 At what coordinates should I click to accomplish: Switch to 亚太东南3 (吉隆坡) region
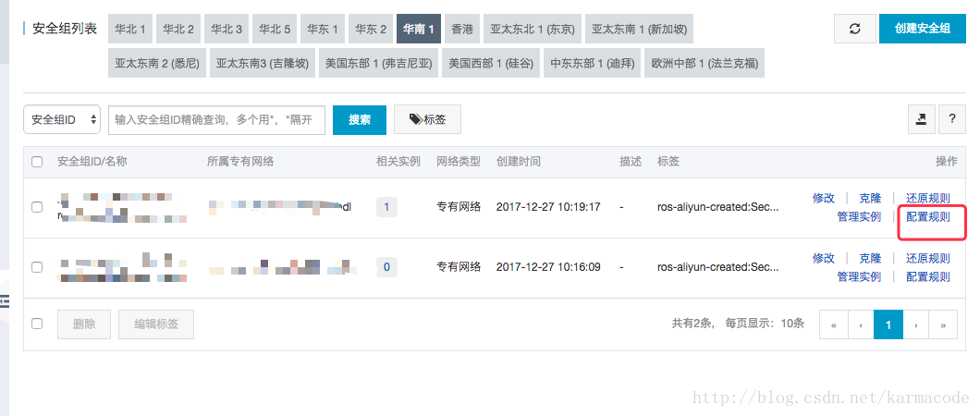tap(263, 63)
